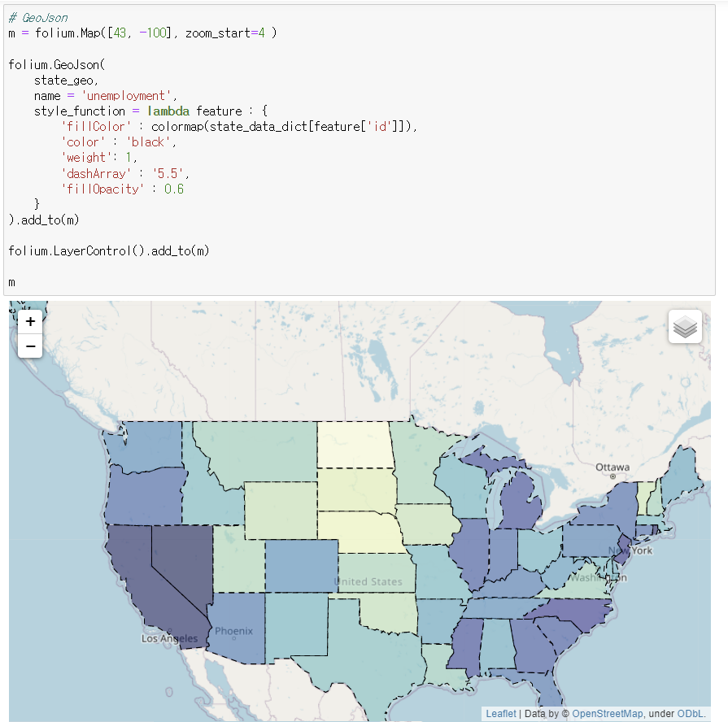728x722 pixels.
Task: Click the 'lambda' keyword in code
Action: pyautogui.click(x=168, y=111)
